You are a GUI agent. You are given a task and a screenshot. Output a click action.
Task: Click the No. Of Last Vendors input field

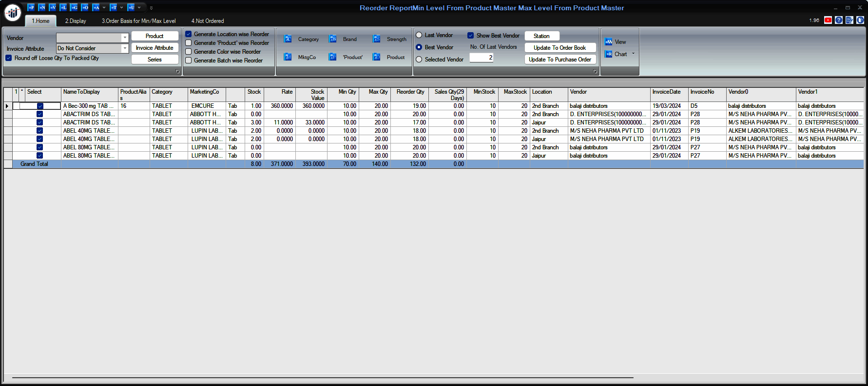(x=482, y=58)
